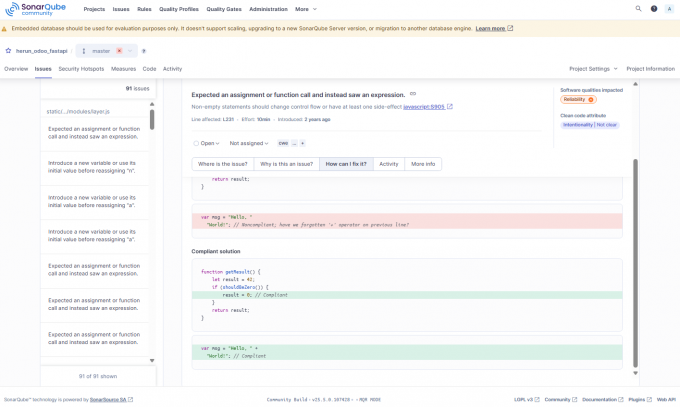Viewport: 680px width, 407px height.
Task: Click the branch help icon beside master
Action: tap(144, 50)
